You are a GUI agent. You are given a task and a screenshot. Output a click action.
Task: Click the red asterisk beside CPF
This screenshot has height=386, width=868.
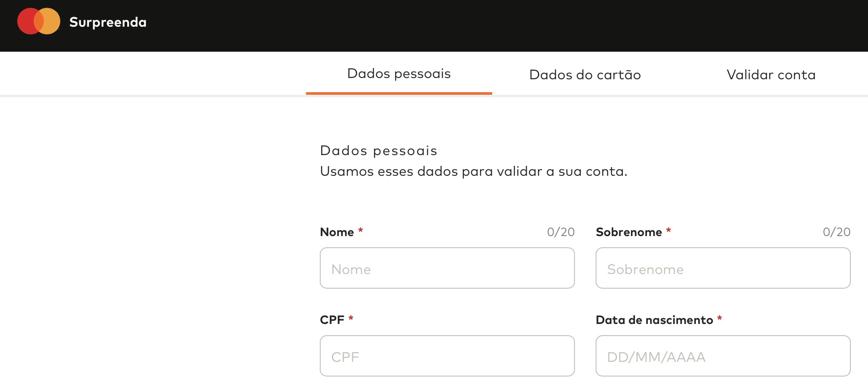351,318
